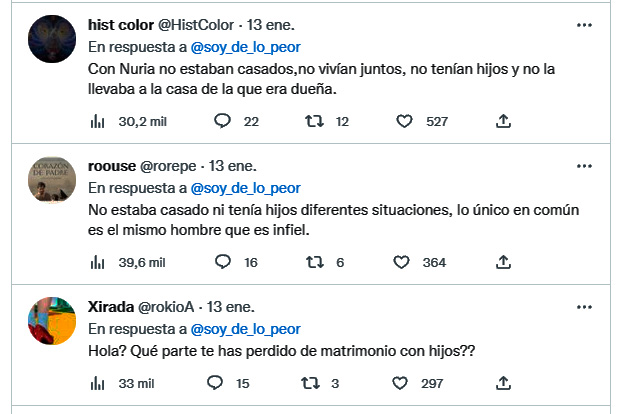Viewport: 628px width, 414px height.
Task: Like roouse's tweet
Action: tap(402, 262)
